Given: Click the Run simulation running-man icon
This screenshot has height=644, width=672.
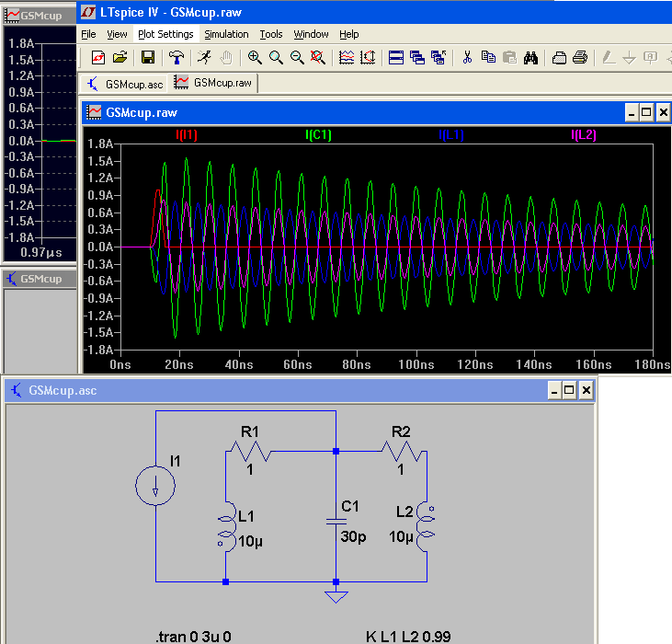Looking at the screenshot, I should 203,58.
